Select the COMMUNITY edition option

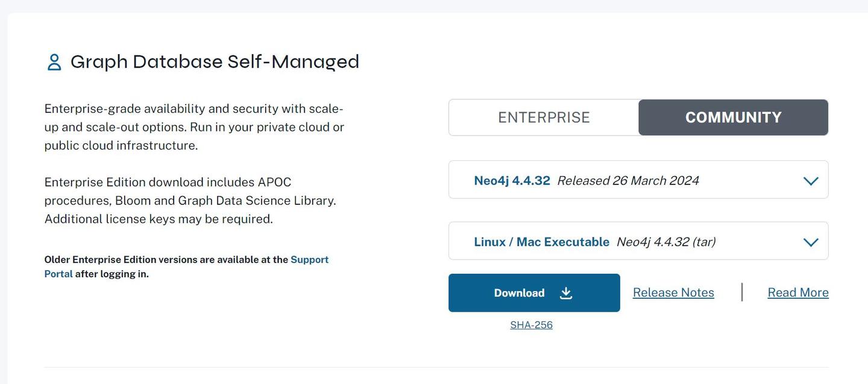pos(733,117)
